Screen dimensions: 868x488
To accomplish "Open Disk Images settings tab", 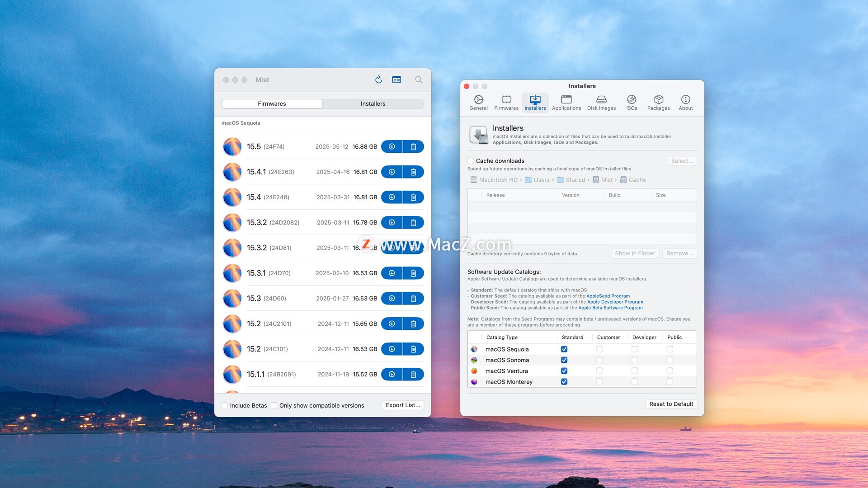I will click(601, 103).
